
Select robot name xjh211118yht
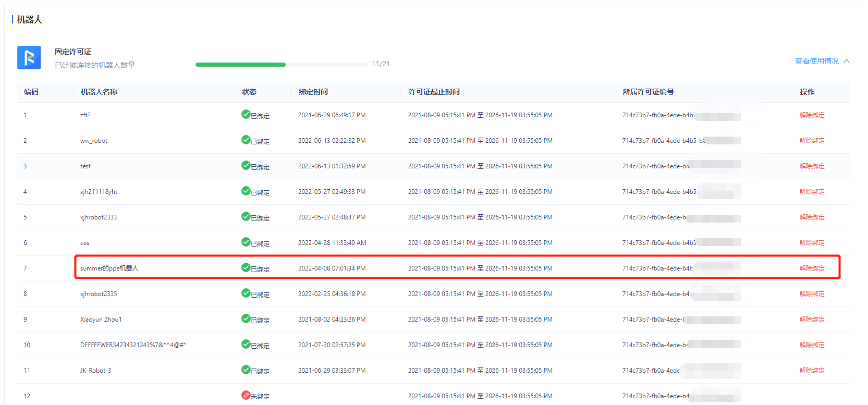pos(99,192)
